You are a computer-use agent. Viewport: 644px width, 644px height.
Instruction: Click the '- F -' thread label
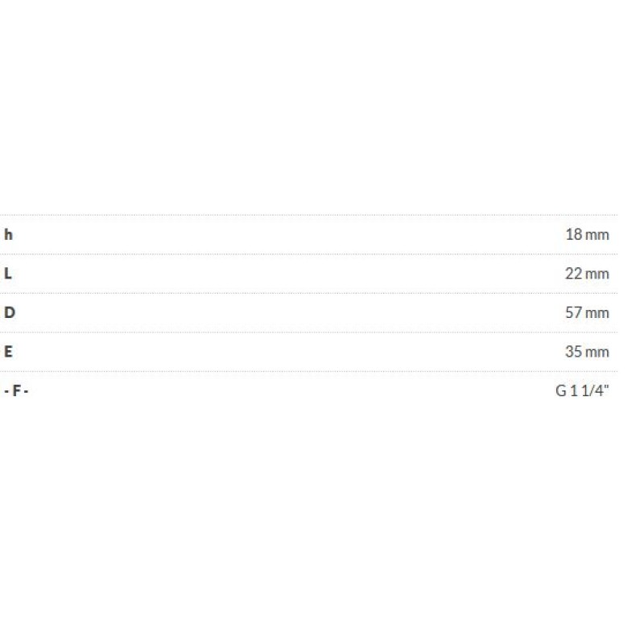coord(15,390)
